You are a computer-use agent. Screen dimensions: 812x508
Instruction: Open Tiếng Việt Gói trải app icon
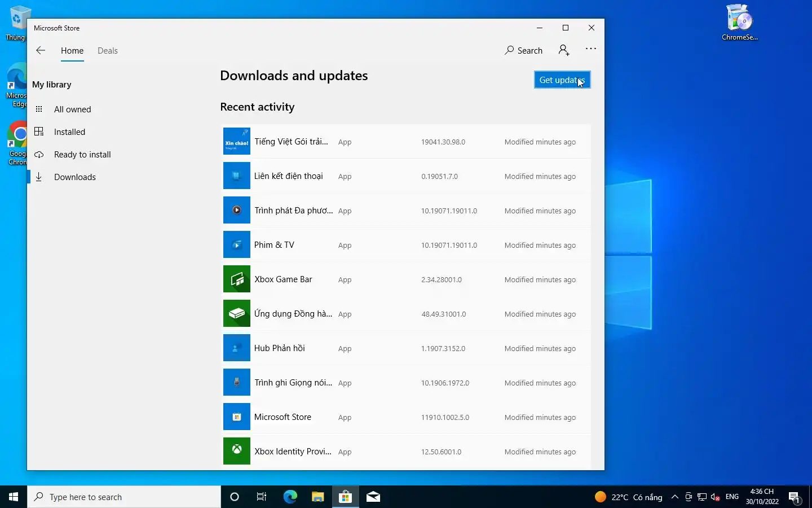(237, 141)
